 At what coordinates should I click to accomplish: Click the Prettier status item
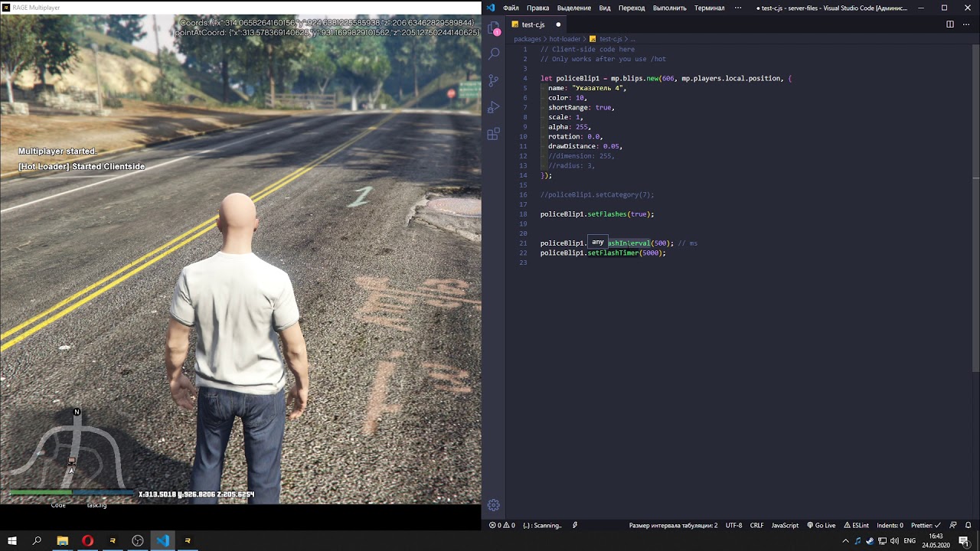point(926,525)
